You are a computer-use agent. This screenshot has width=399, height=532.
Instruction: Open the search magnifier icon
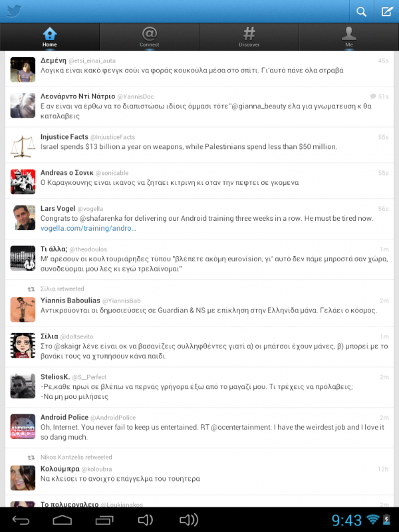pyautogui.click(x=361, y=11)
